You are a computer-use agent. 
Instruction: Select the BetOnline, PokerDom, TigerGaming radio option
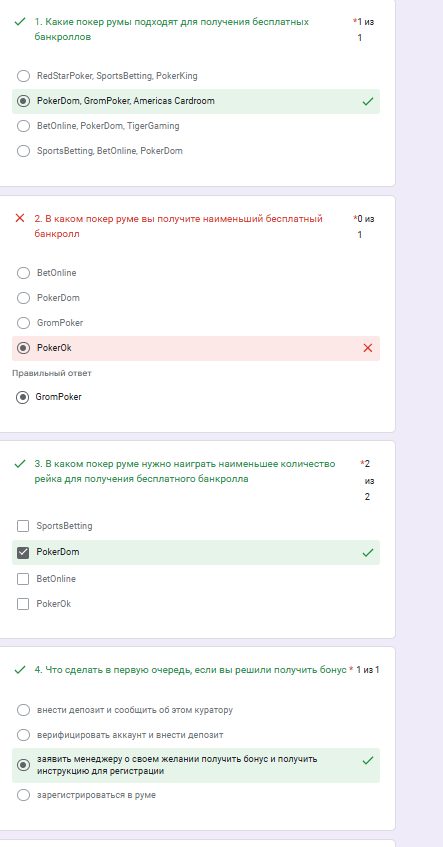(x=23, y=126)
